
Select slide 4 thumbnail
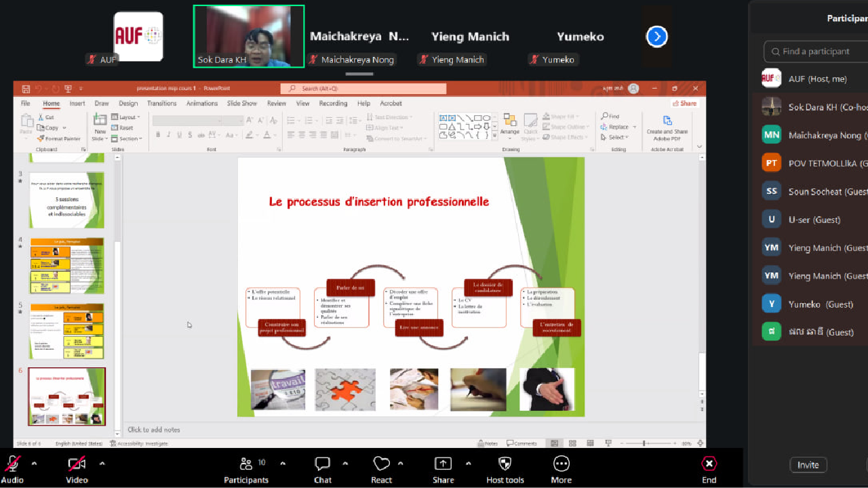pos(66,266)
